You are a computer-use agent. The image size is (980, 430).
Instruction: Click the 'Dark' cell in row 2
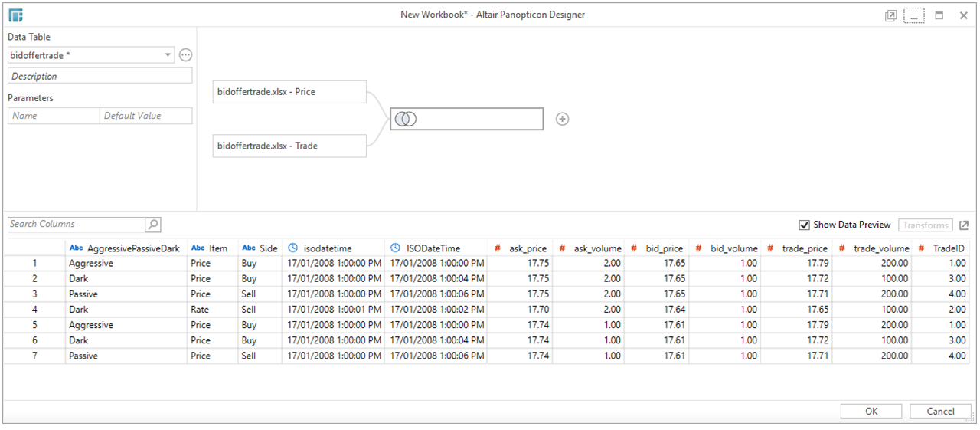[x=126, y=279]
